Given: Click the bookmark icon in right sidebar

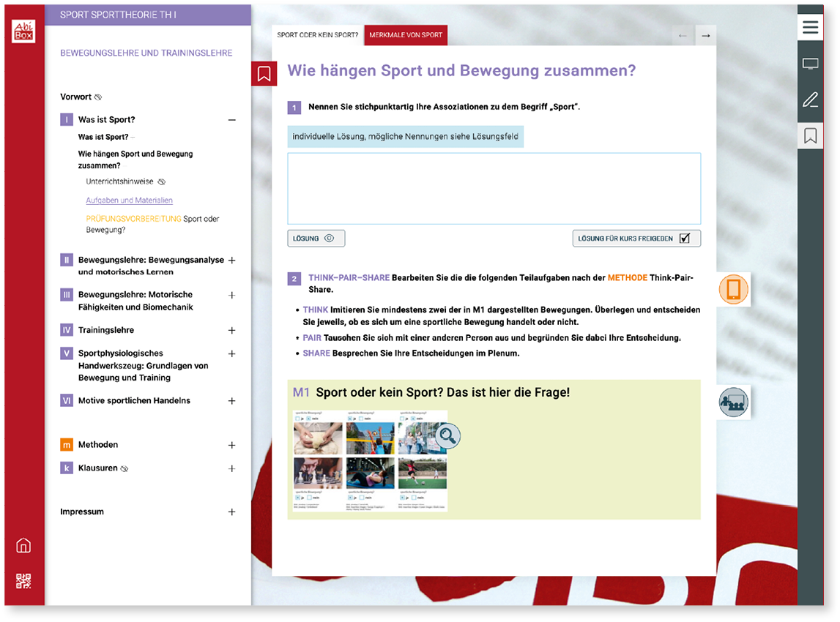Looking at the screenshot, I should point(810,135).
